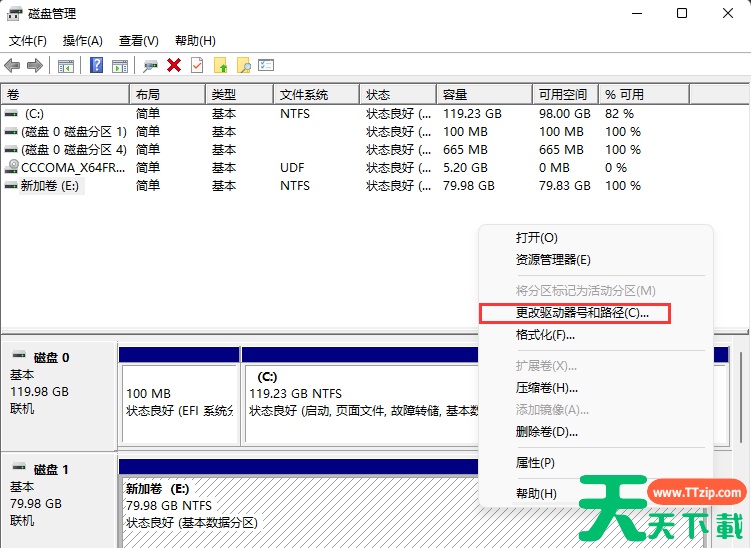Sort by the 类型 column header

tap(240, 94)
